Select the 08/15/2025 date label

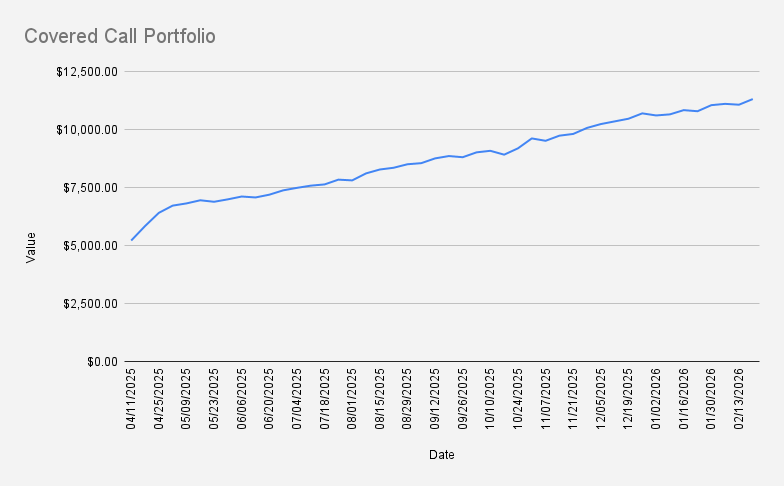pyautogui.click(x=380, y=399)
